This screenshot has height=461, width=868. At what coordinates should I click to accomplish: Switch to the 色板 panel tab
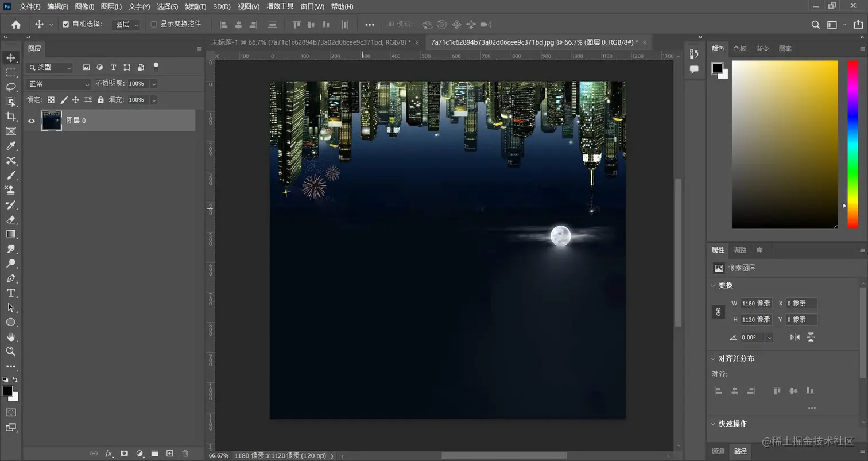[x=739, y=48]
